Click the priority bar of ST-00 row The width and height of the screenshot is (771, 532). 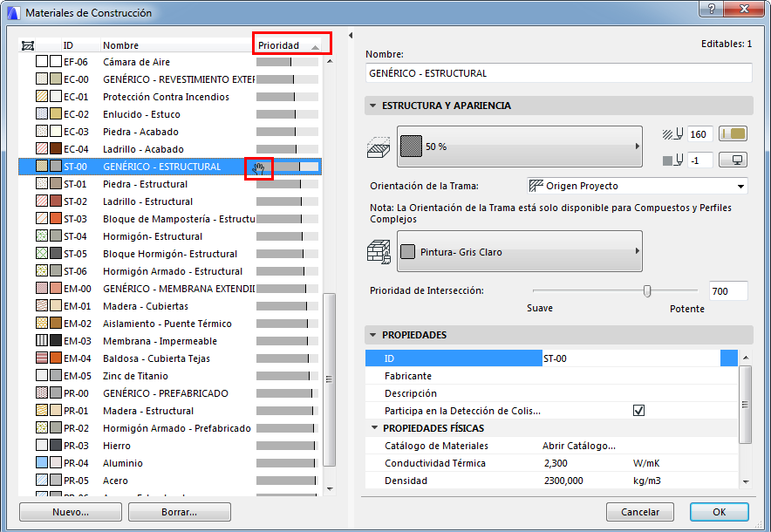pos(287,167)
